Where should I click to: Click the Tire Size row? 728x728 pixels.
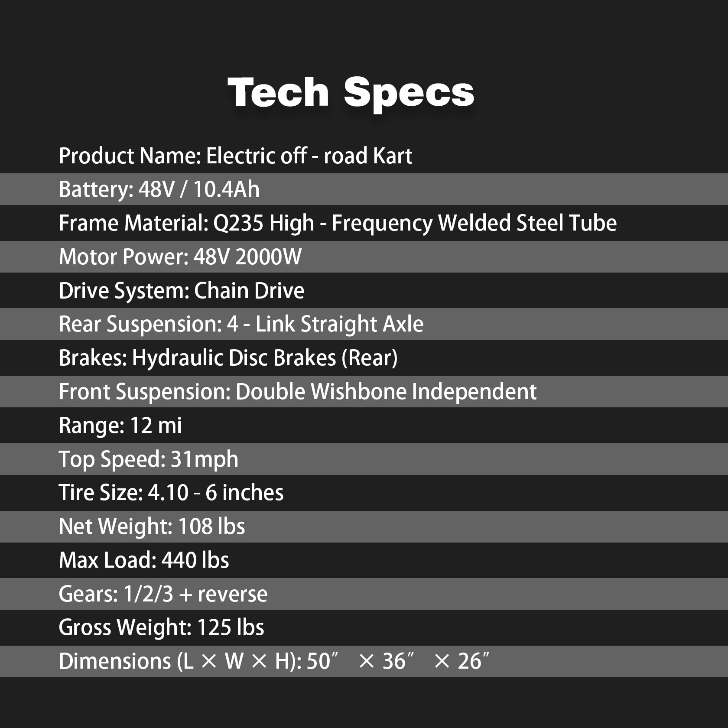(x=171, y=493)
